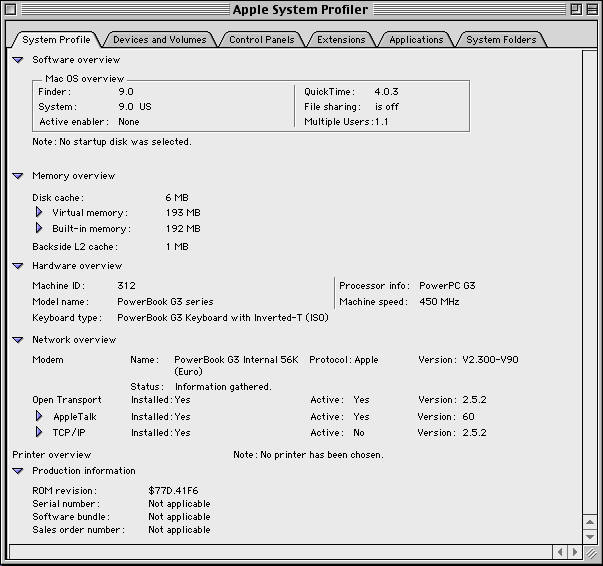Screen dimensions: 603x566
Task: Switch to the Extensions tab
Action: pos(341,40)
